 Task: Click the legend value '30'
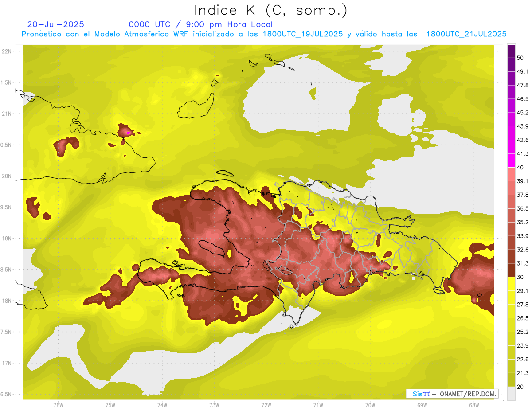pyautogui.click(x=520, y=277)
